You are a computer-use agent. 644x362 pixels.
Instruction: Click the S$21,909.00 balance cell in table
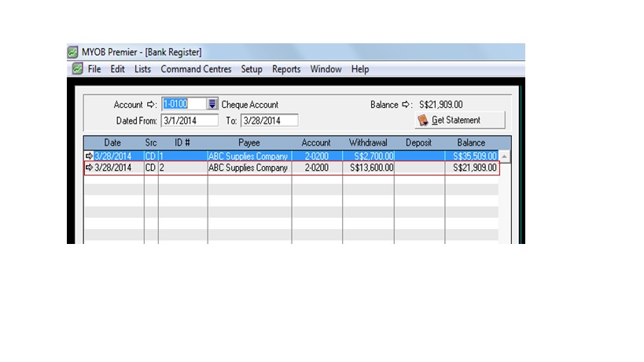[x=474, y=168]
